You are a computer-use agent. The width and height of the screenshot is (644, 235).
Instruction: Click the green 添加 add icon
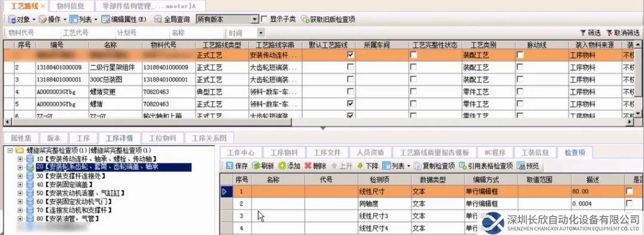tap(281, 166)
